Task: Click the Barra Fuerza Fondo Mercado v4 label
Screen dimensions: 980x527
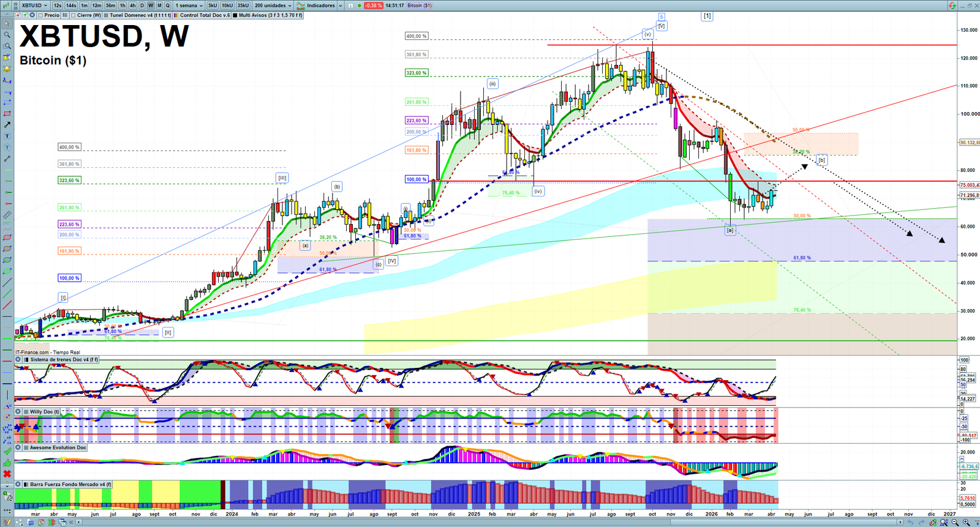Action: click(x=71, y=484)
